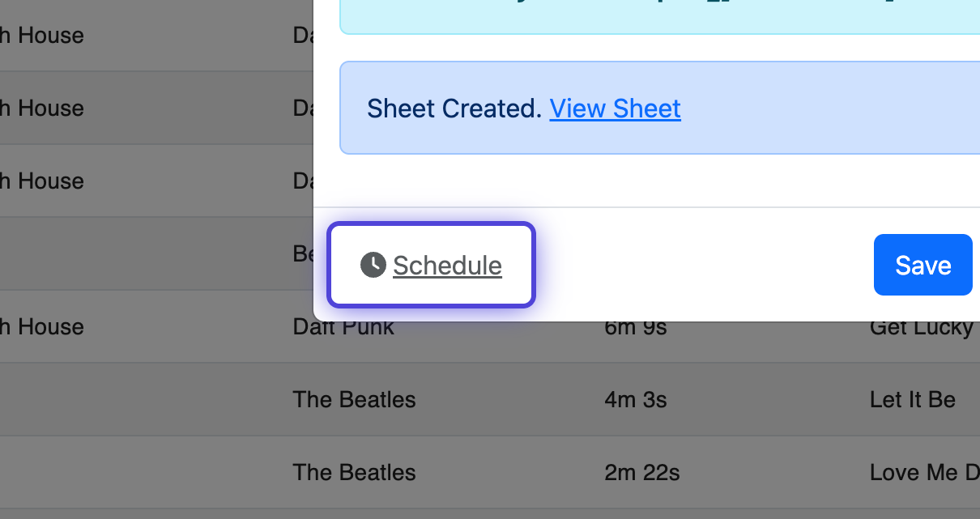Viewport: 980px width, 519px height.
Task: Click the partially hidden 'Be' artist cell
Action: click(303, 254)
